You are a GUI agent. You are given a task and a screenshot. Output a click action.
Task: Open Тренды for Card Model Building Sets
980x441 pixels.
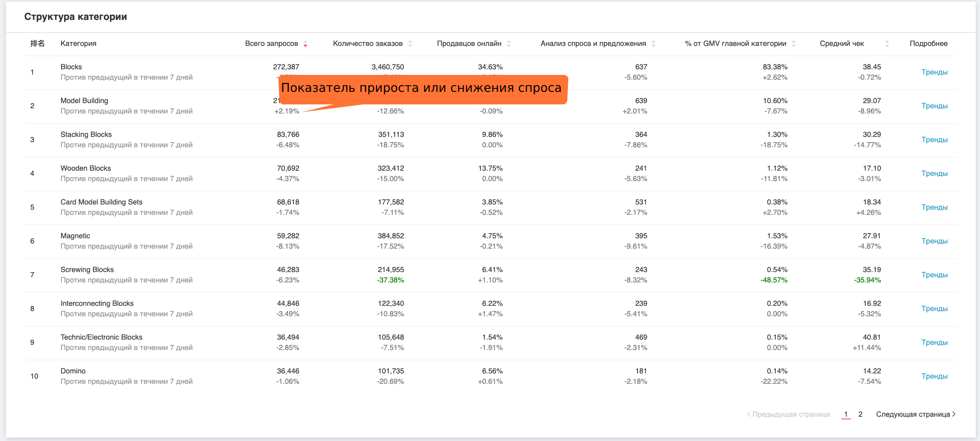pyautogui.click(x=934, y=207)
